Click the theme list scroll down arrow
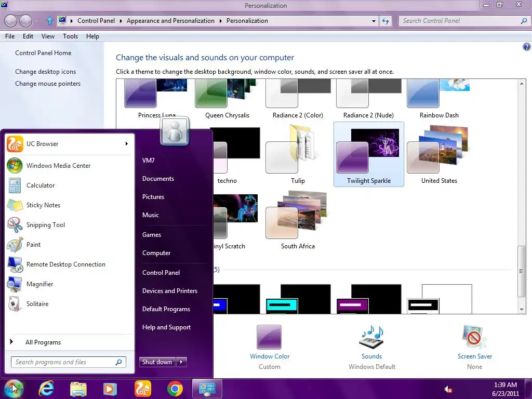 click(522, 310)
